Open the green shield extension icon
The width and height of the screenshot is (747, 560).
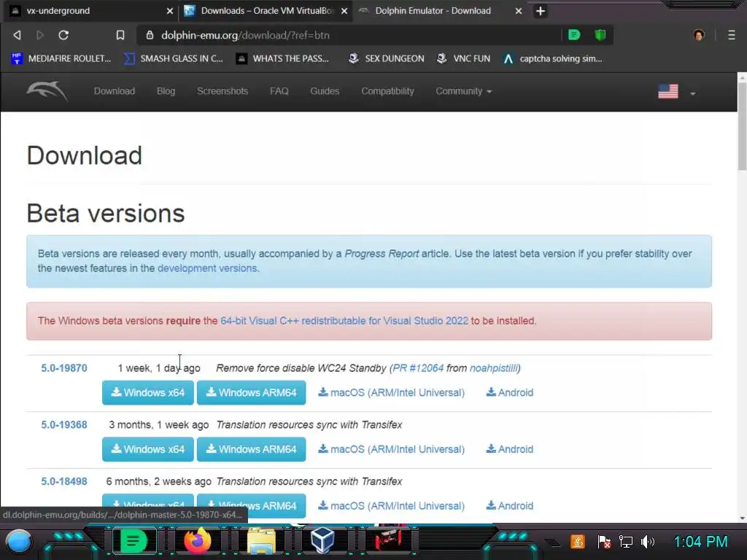click(600, 35)
